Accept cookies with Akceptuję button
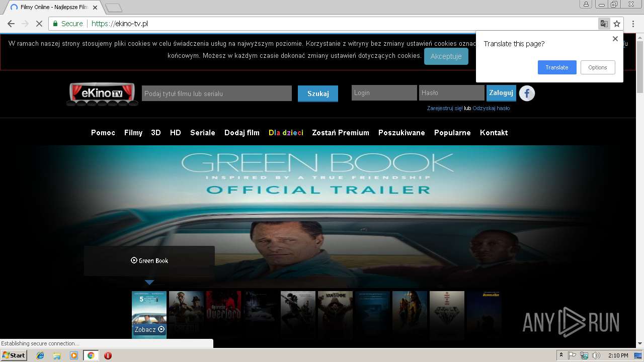 tap(446, 56)
